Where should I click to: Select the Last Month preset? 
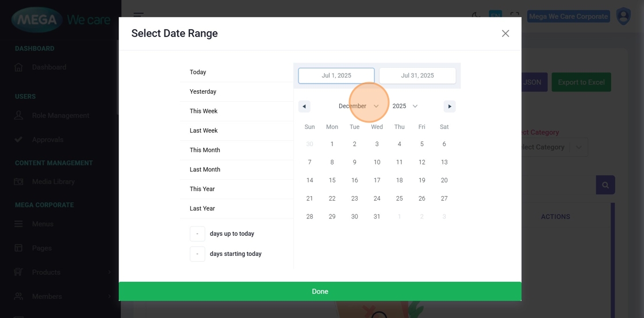[205, 170]
